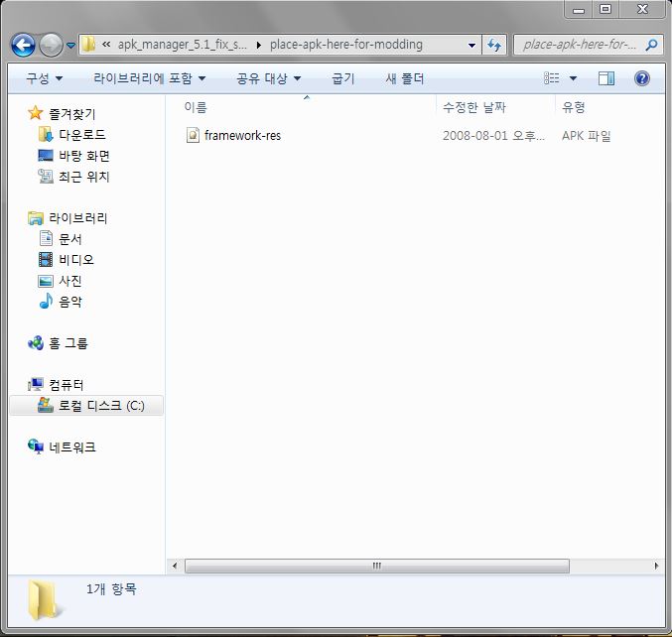Screen dimensions: 672x637
Task: Toggle the preview pane icon
Action: [606, 78]
